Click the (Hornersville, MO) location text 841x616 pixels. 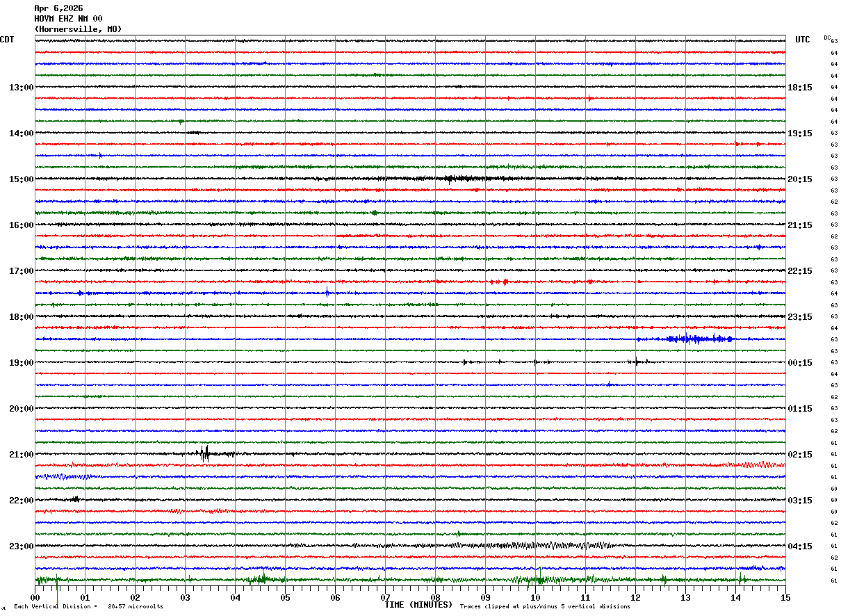78,29
